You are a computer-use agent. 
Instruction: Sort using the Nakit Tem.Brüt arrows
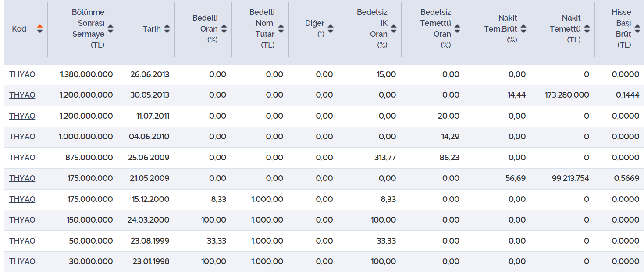pos(523,29)
